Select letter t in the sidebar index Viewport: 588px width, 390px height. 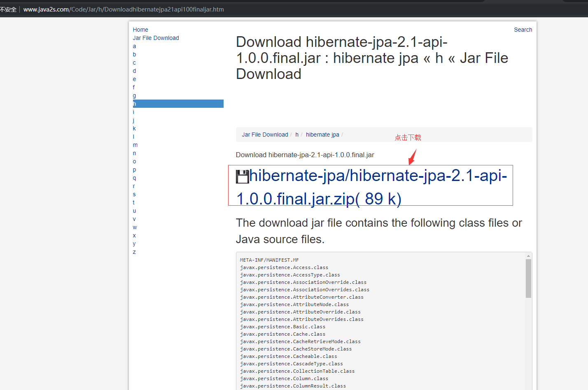134,202
